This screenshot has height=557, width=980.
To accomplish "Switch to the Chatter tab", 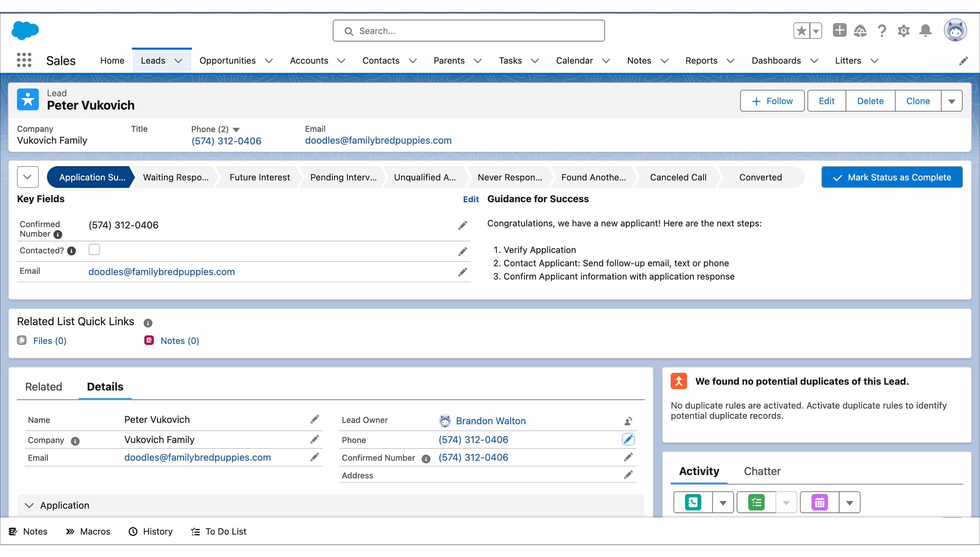I will 762,471.
